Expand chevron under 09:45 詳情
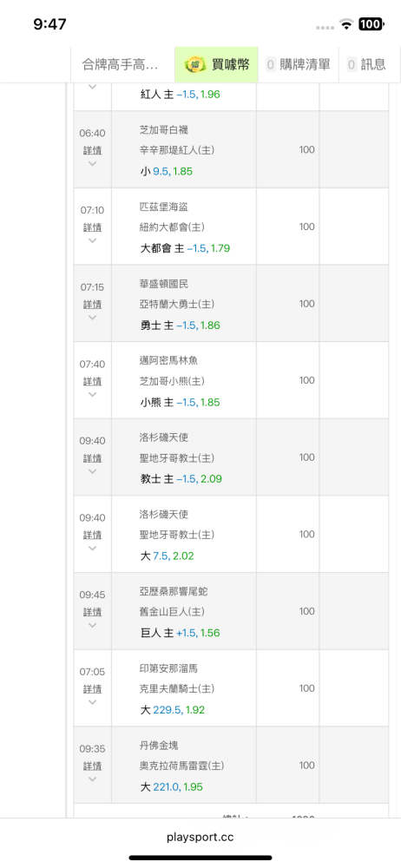The width and height of the screenshot is (401, 868). click(93, 626)
